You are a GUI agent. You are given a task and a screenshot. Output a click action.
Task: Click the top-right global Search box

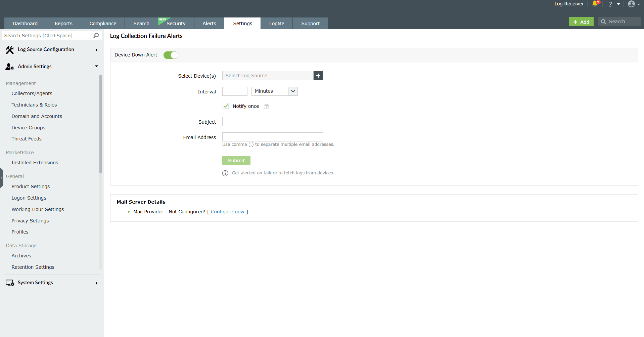[619, 22]
